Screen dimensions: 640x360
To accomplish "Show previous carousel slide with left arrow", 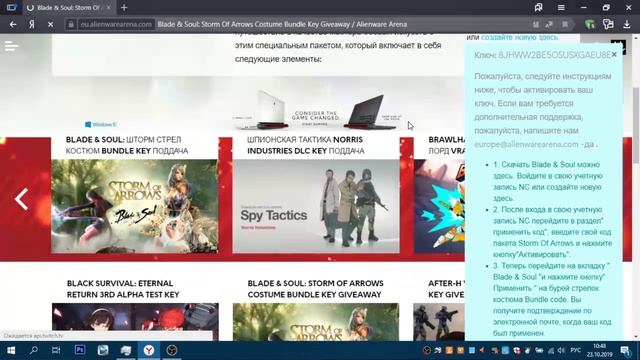I will pos(21,199).
